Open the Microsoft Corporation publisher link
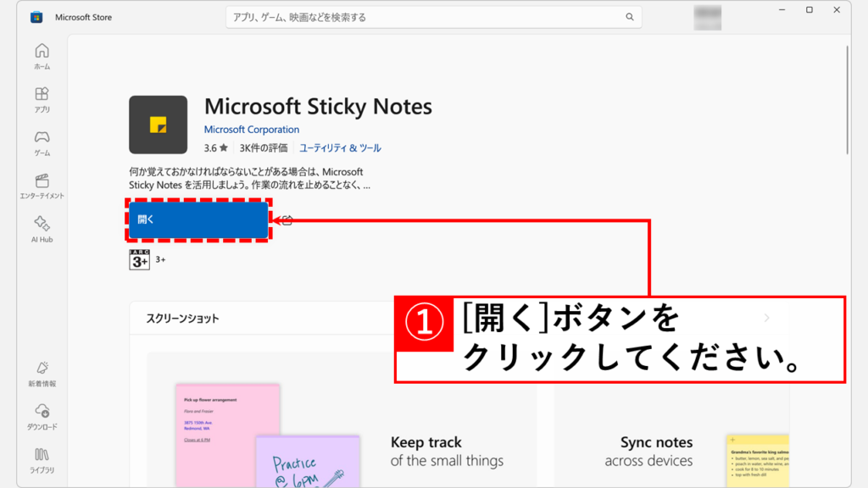Viewport: 868px width, 488px height. tap(251, 130)
